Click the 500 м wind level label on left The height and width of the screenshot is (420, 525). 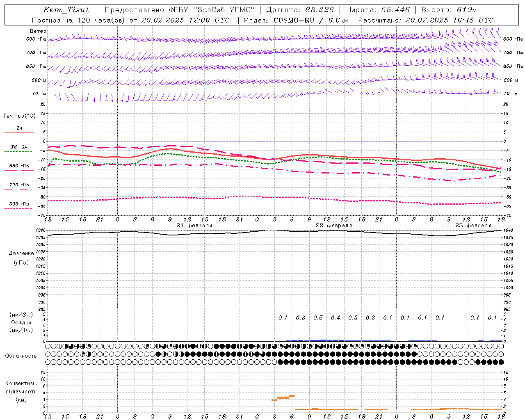point(39,80)
